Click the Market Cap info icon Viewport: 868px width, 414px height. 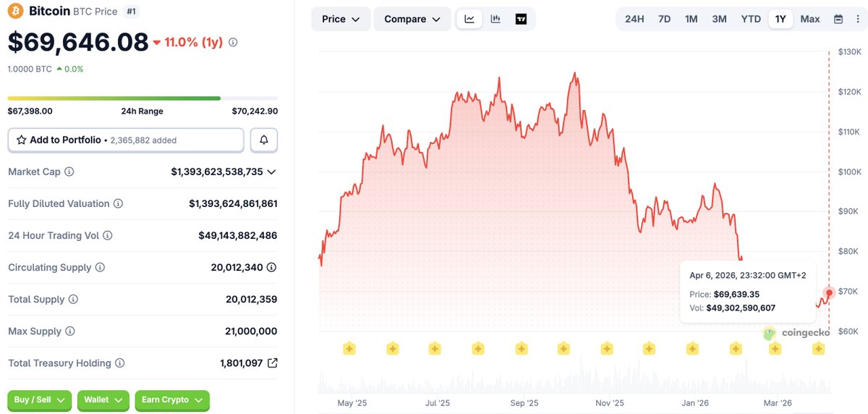[x=69, y=172]
